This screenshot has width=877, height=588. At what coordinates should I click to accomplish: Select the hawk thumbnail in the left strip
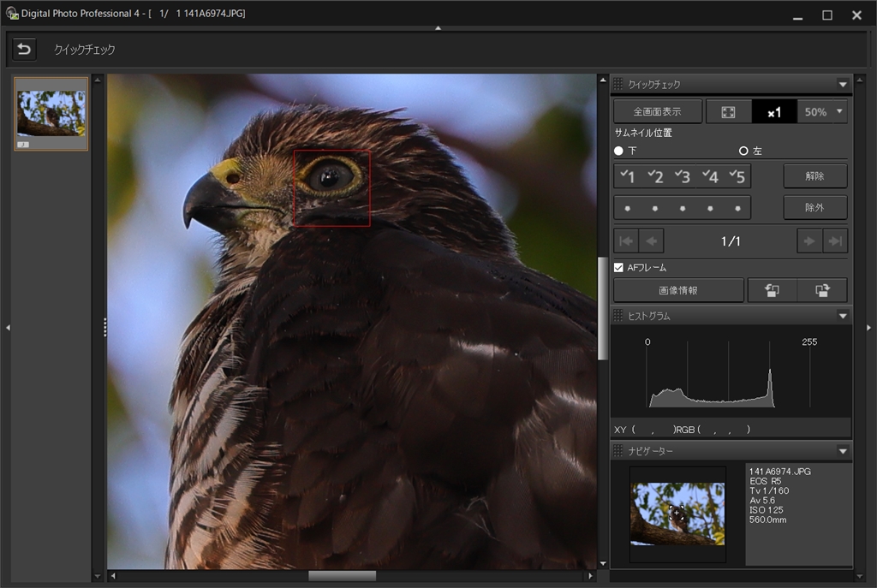pos(51,114)
